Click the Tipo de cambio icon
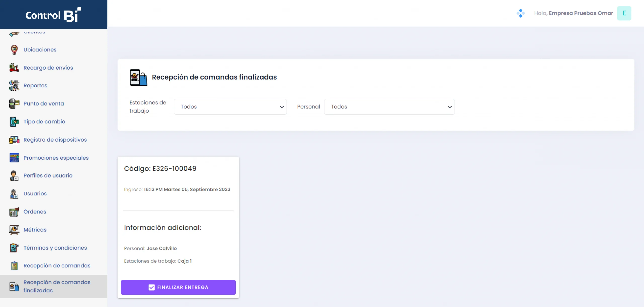This screenshot has height=307, width=644. pyautogui.click(x=14, y=122)
